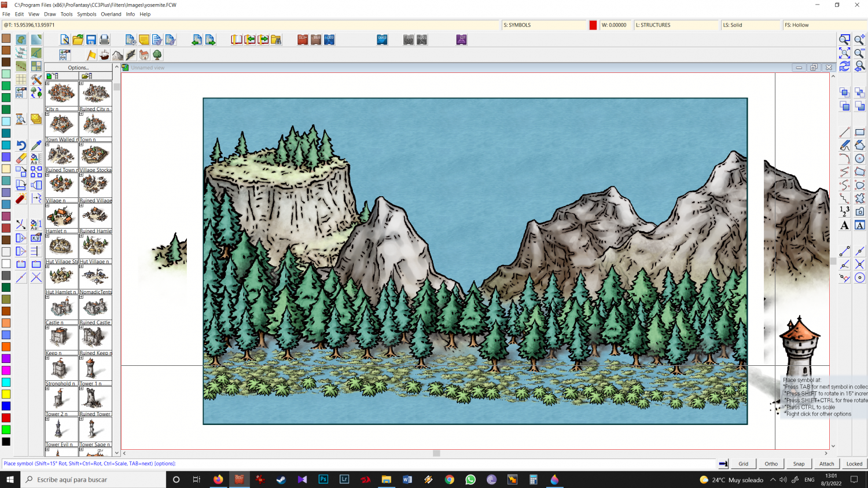Screen dimensions: 868x488
Task: Toggle the Ortho button
Action: click(771, 464)
